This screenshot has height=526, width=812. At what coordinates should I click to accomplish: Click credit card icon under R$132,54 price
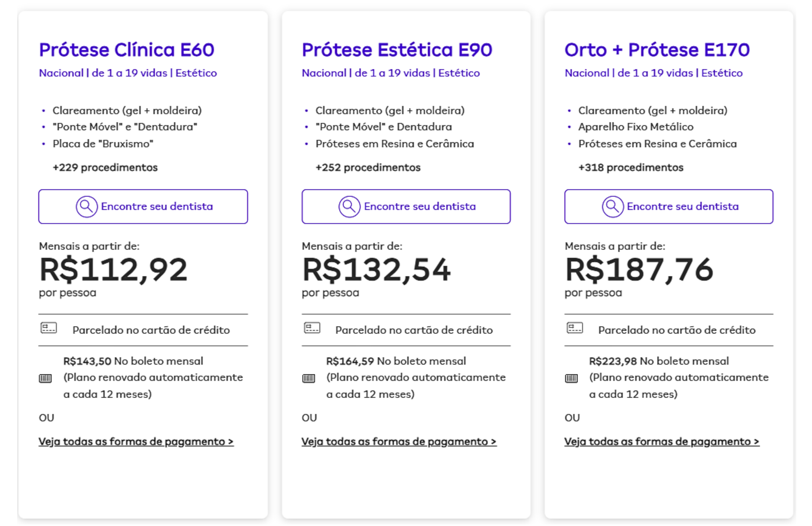(312, 328)
